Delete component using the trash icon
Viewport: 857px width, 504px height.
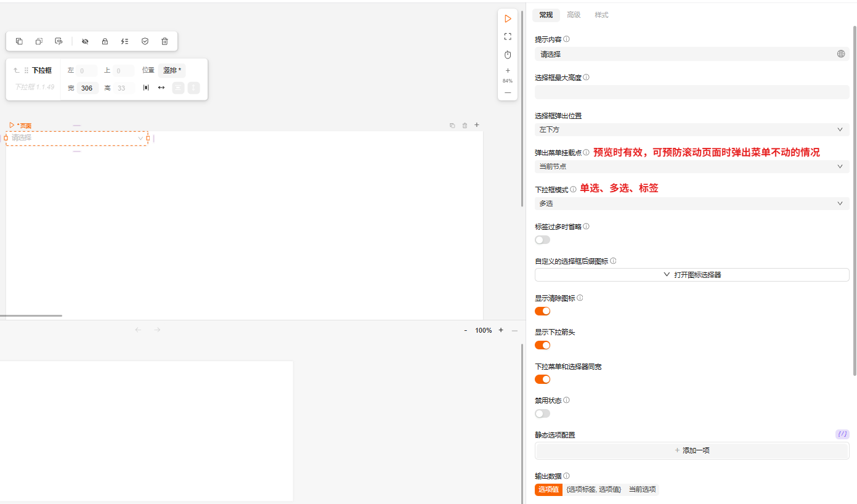(164, 41)
